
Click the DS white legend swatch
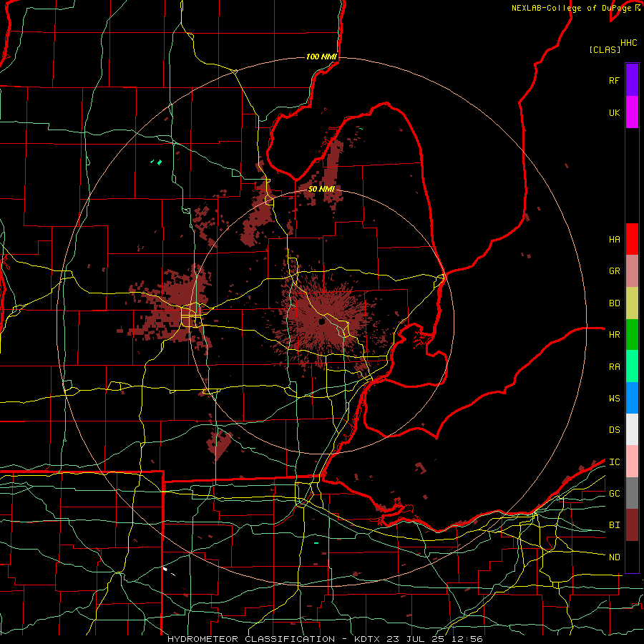[x=632, y=429]
